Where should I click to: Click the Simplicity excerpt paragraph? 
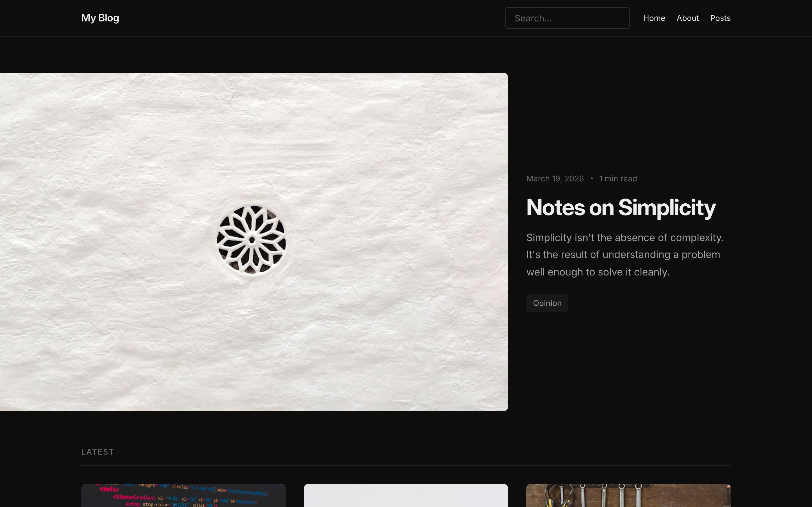[x=624, y=255]
